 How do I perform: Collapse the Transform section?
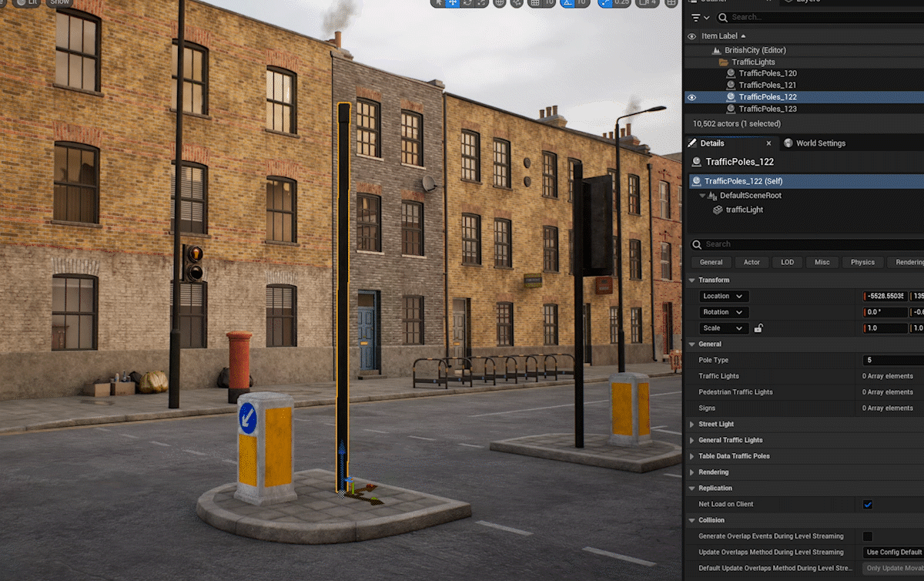tap(691, 280)
